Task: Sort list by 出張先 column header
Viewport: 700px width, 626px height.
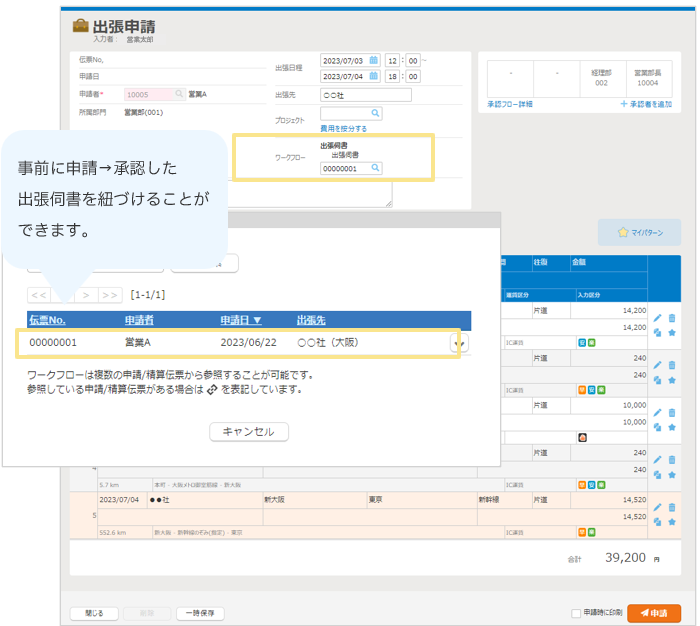Action: tap(311, 320)
